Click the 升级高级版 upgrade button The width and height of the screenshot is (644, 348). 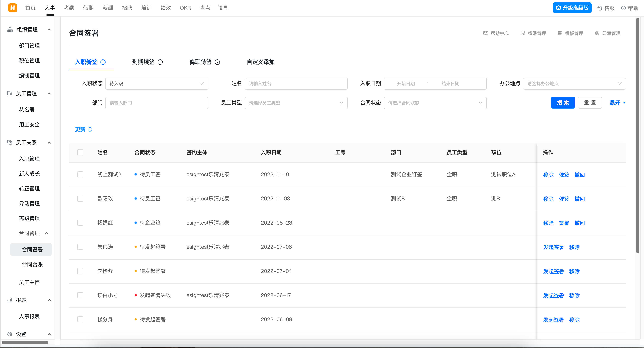point(572,8)
